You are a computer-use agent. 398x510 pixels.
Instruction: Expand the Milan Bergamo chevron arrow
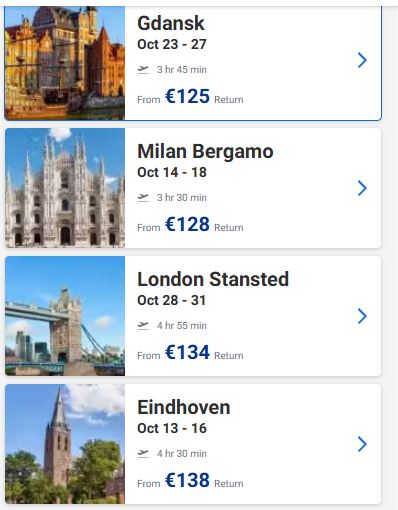tap(362, 188)
